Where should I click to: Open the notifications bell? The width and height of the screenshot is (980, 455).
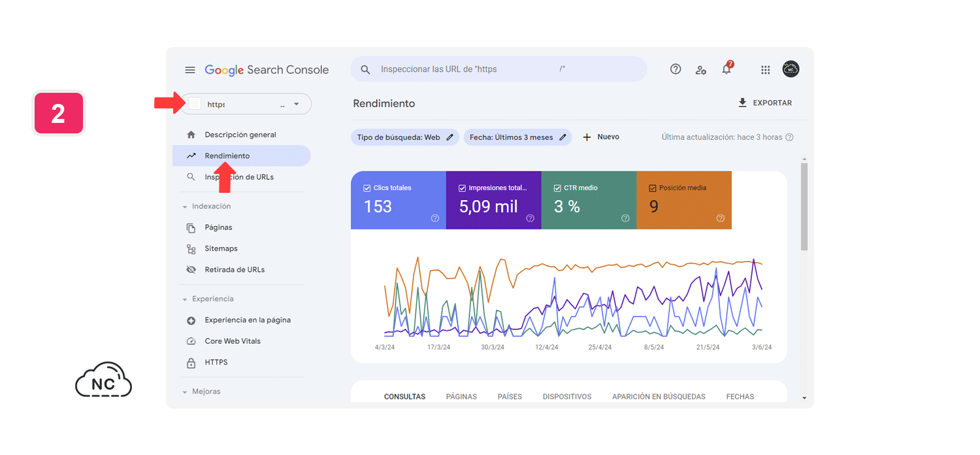tap(727, 69)
